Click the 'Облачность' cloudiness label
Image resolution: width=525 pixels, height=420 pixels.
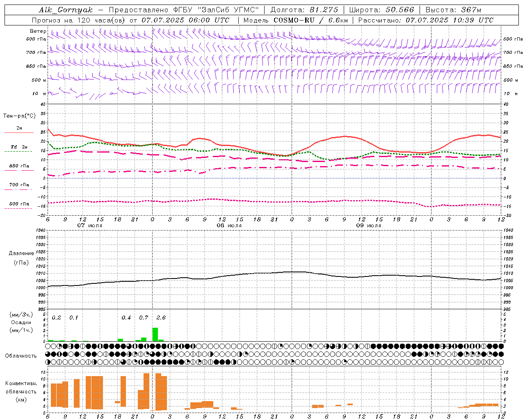21,356
